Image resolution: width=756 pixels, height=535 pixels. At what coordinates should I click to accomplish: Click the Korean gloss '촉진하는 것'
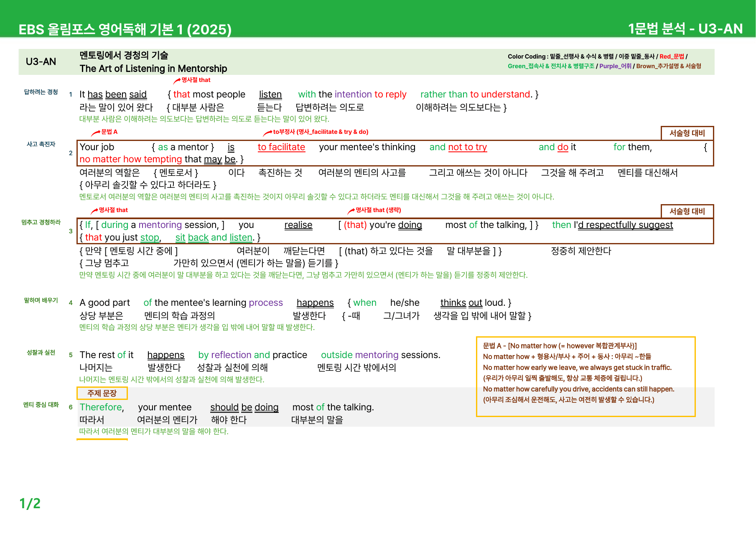point(280,173)
